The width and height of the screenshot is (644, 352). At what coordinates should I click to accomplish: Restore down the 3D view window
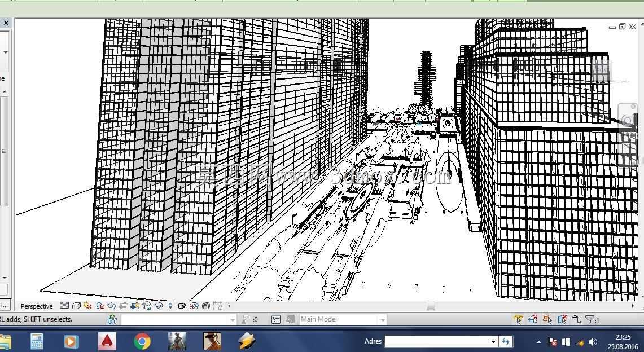pos(622,27)
